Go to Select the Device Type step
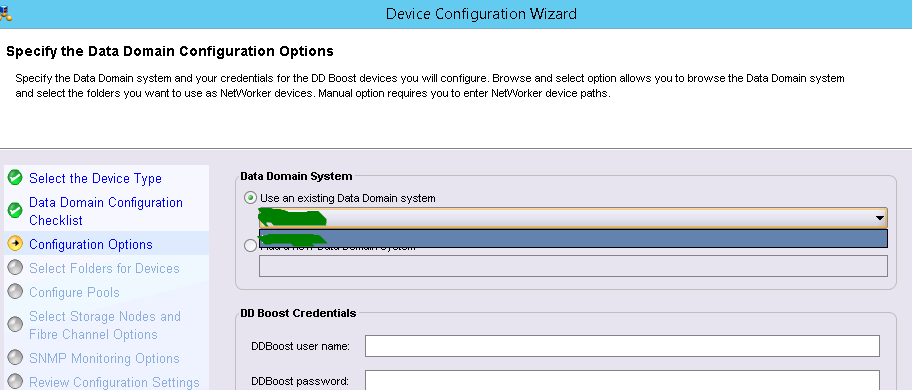This screenshot has height=390, width=912. [x=95, y=178]
